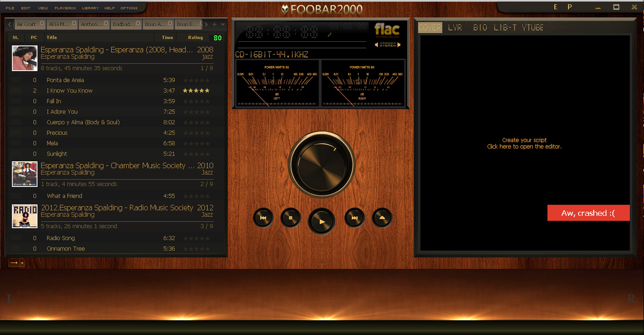This screenshot has height=335, width=644.
Task: Rate the track 'Mela' with stars
Action: tap(196, 144)
